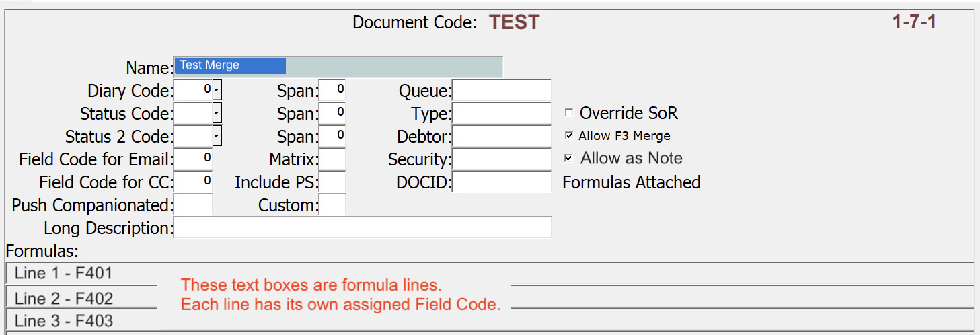The height and width of the screenshot is (335, 980).
Task: Click into the Debtor field
Action: [x=501, y=137]
